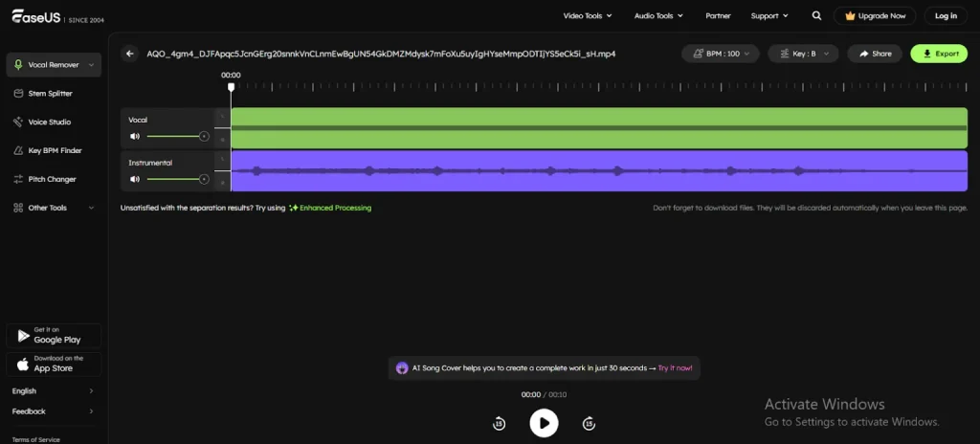This screenshot has width=980, height=444.
Task: Click the green Export button
Action: [938, 54]
